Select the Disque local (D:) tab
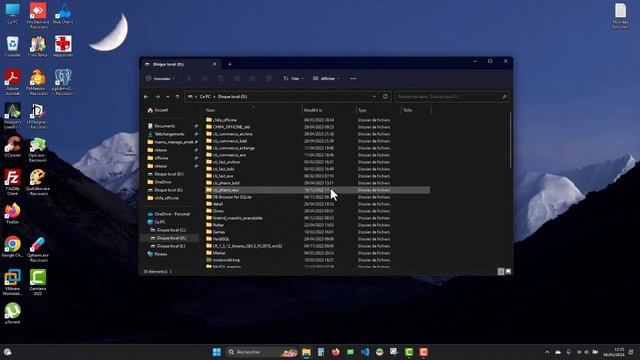This screenshot has width=640, height=360. coord(179,64)
